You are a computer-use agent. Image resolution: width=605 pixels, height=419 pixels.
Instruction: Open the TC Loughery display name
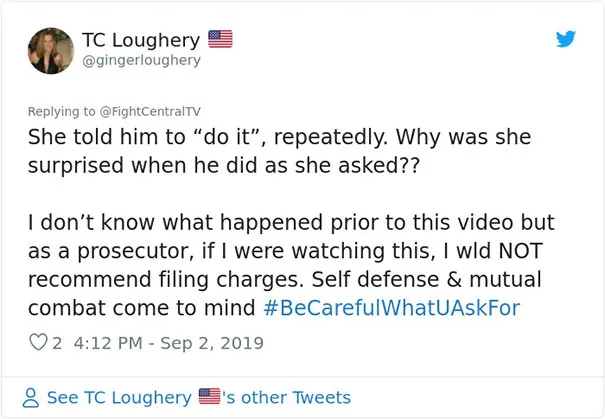coord(141,40)
